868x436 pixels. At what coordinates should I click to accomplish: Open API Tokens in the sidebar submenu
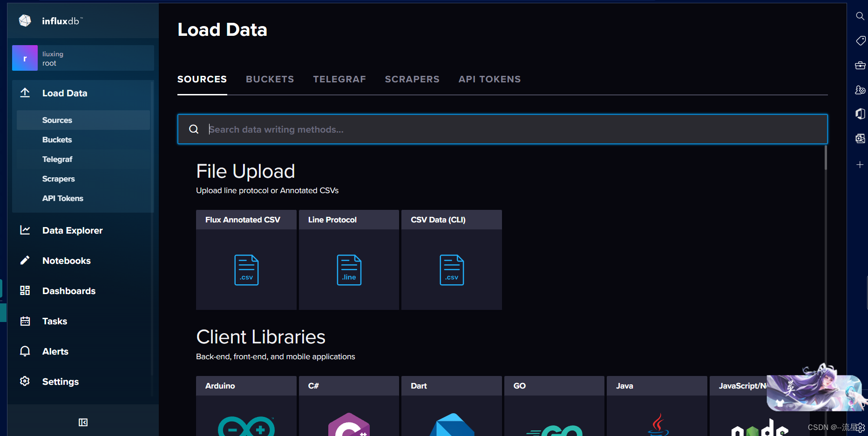(83, 198)
